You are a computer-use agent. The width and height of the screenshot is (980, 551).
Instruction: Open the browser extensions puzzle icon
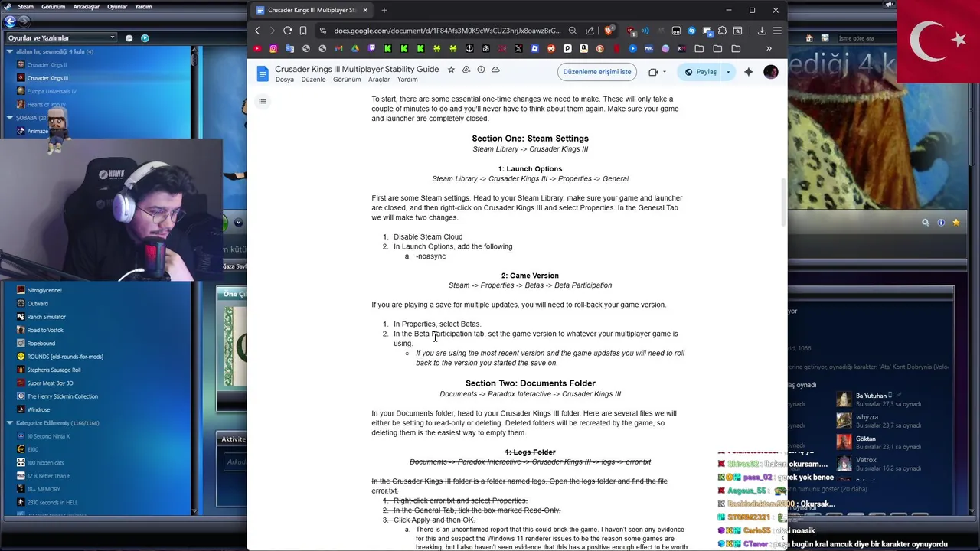(722, 31)
